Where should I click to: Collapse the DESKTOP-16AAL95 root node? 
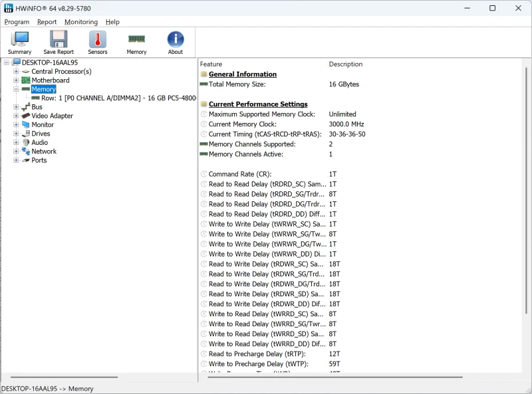(x=7, y=62)
